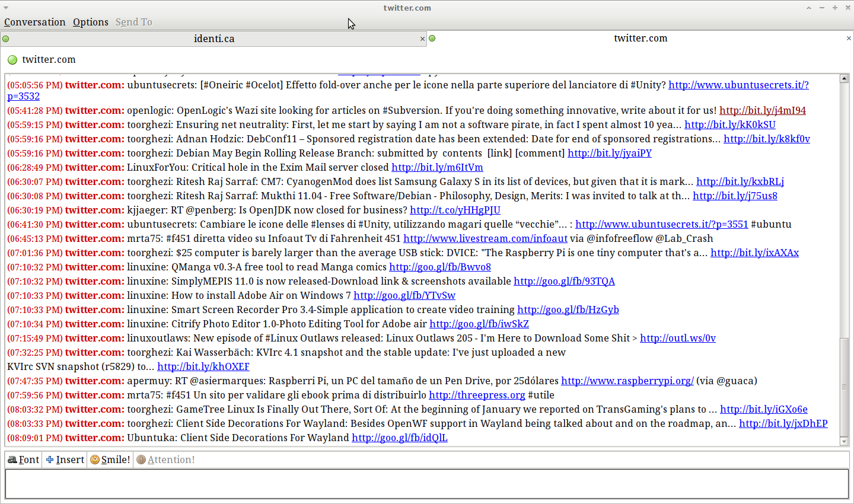Click the (05:41:28 PM) openlogic message timestamp
Screen dimensions: 854x504
[35, 110]
